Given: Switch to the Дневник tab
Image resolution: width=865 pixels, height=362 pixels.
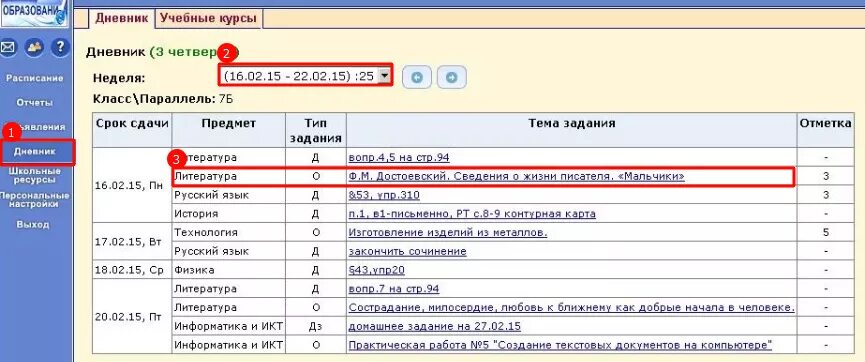Looking at the screenshot, I should (x=121, y=18).
